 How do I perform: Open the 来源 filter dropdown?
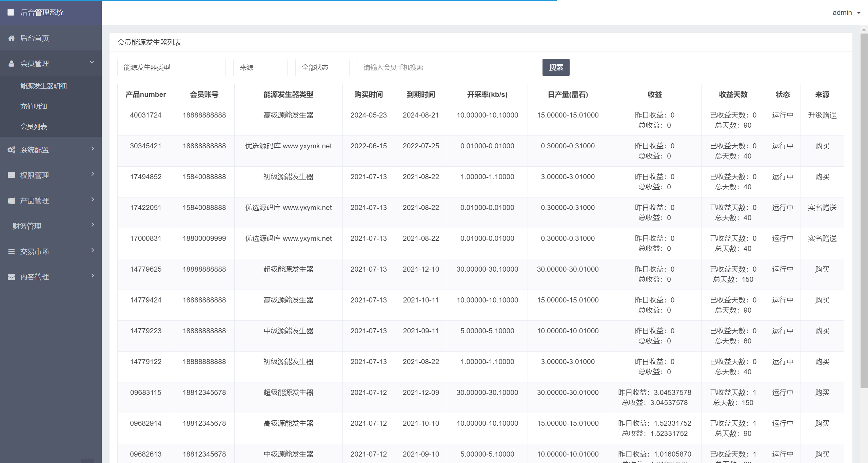[260, 67]
